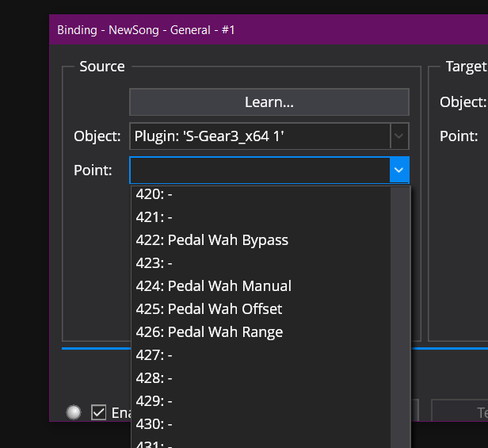Select 424: Pedal Wah Manual
This screenshot has width=488, height=448.
(261, 286)
